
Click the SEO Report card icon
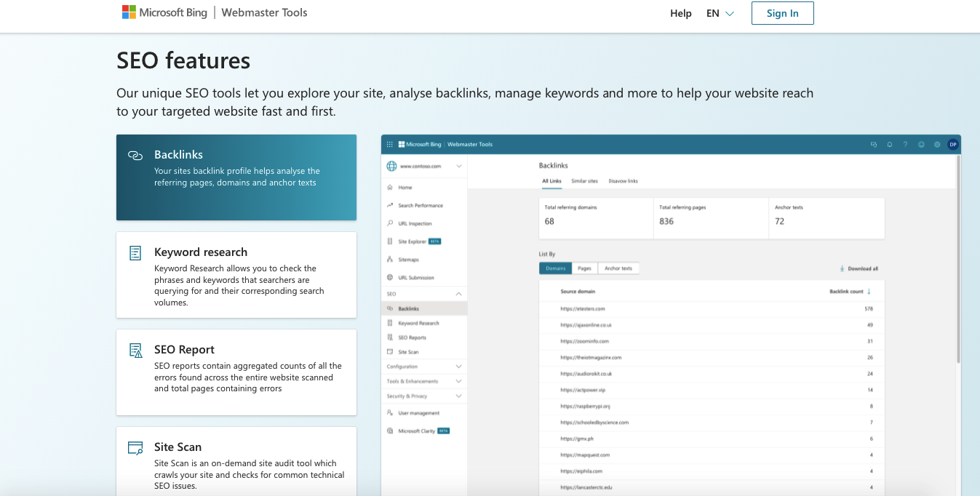tap(135, 351)
